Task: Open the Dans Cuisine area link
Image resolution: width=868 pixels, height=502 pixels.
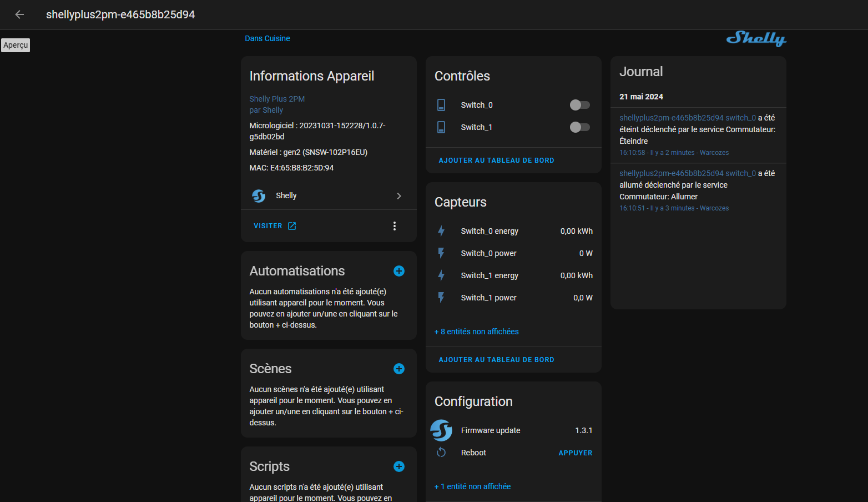Action: tap(268, 38)
